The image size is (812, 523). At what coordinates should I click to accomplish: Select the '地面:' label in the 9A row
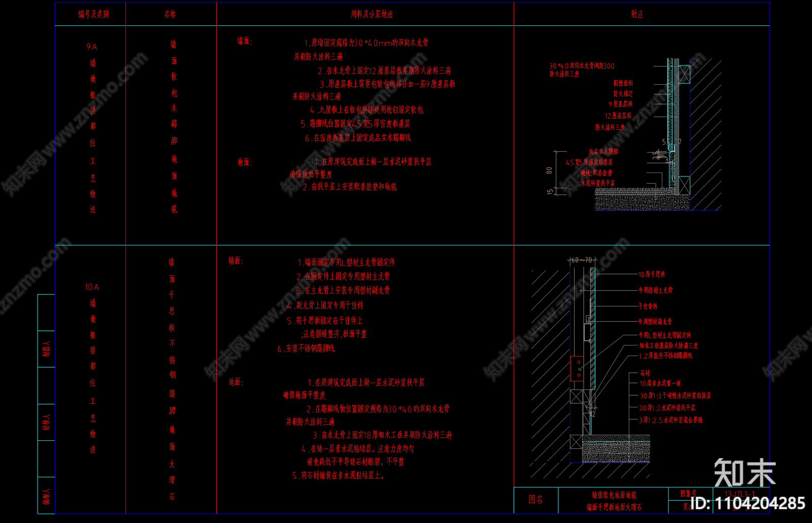pyautogui.click(x=245, y=162)
